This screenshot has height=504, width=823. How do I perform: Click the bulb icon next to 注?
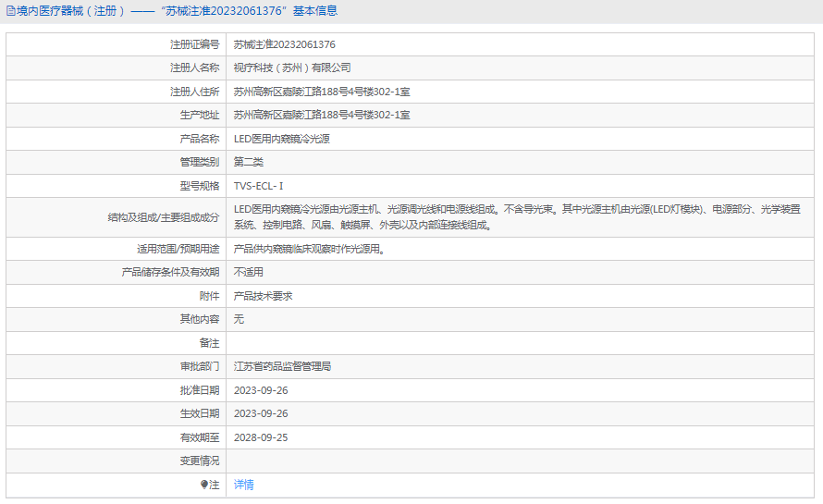[x=204, y=485]
